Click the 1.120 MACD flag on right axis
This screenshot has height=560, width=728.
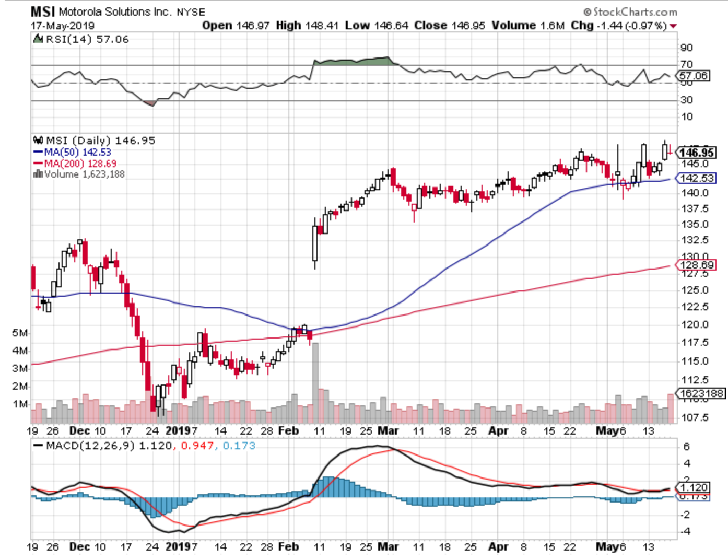693,487
